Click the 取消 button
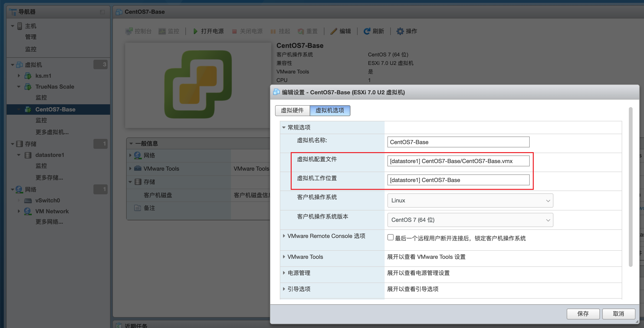 tap(618, 314)
